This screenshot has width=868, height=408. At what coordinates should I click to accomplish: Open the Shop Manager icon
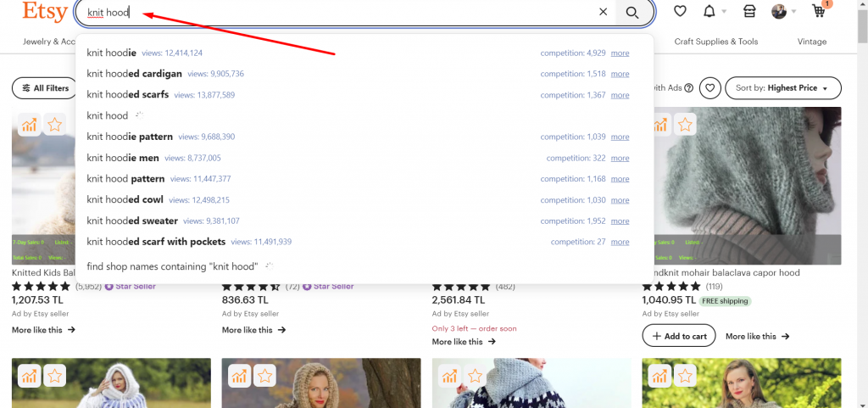click(x=748, y=11)
